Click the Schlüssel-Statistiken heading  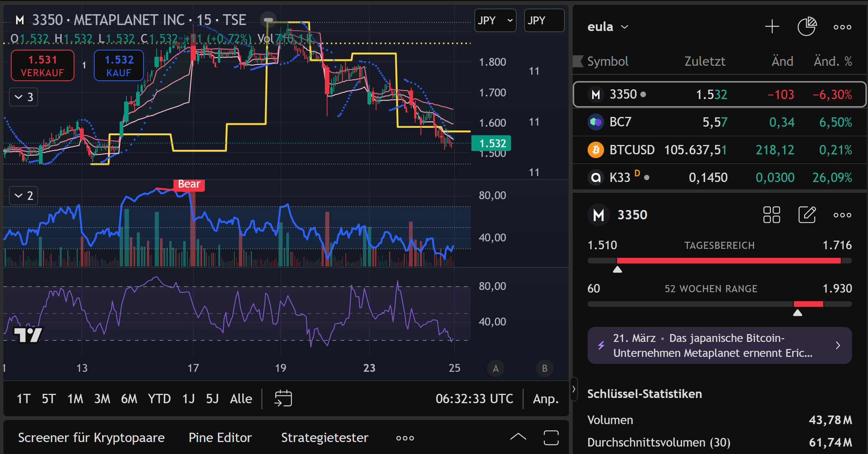click(644, 394)
